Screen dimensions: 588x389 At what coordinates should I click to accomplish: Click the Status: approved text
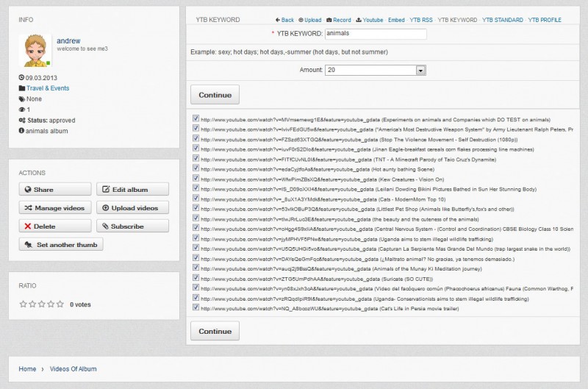[x=51, y=121]
